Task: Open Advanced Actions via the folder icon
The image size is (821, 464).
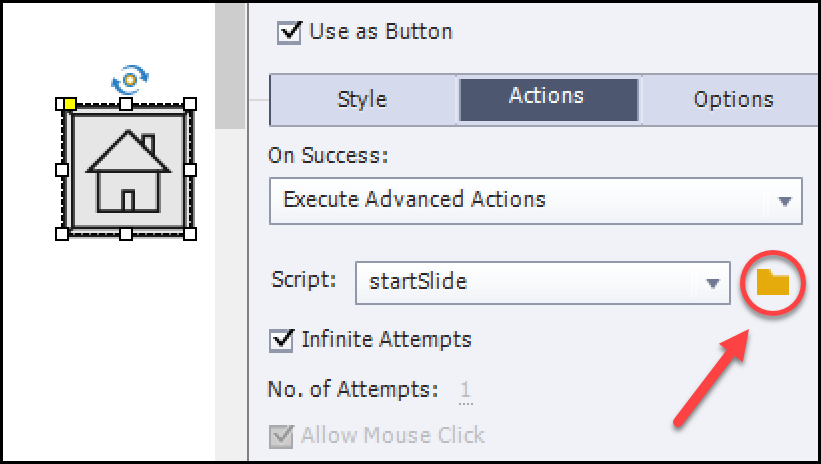Action: [772, 283]
